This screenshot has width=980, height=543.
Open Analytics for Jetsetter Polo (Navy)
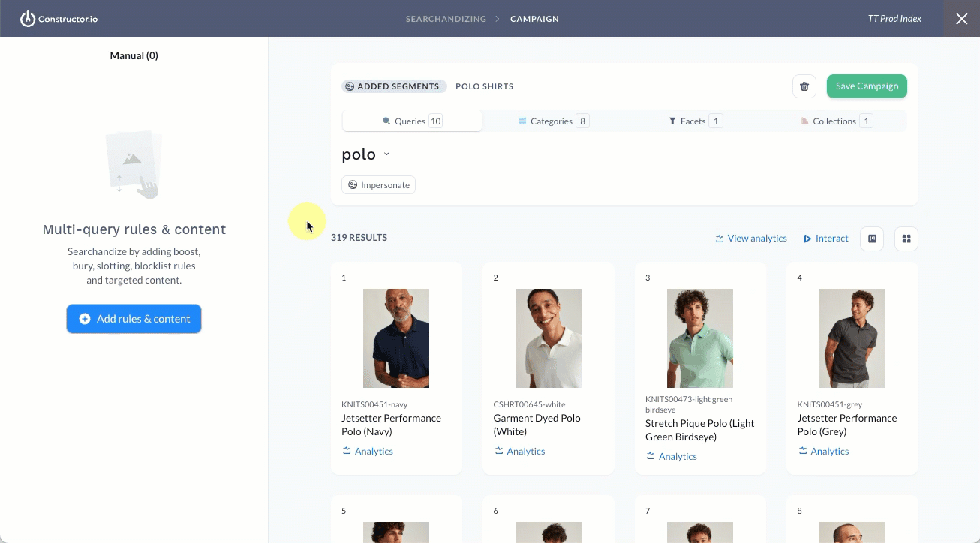click(x=368, y=451)
